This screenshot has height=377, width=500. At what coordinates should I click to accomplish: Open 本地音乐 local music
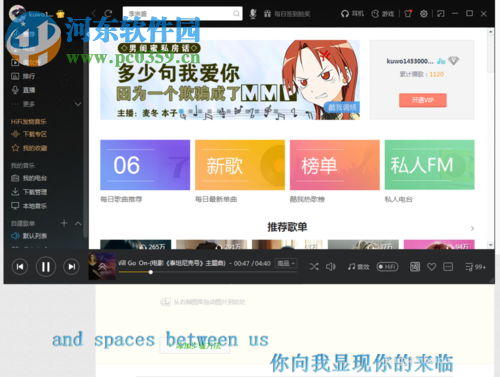29,206
